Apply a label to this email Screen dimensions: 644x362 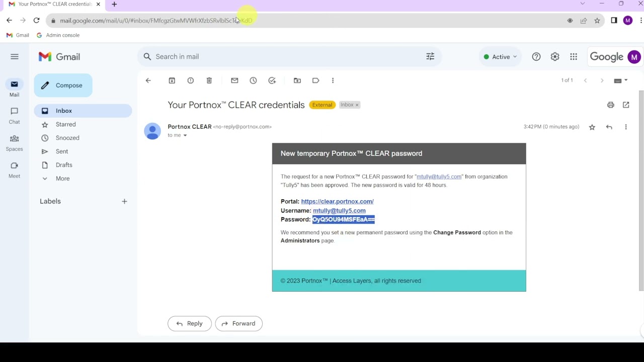coord(316,80)
